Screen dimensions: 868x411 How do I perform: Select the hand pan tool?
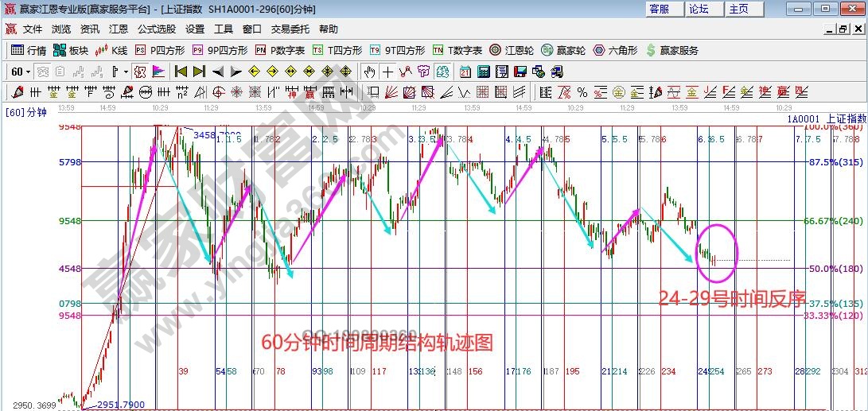369,72
